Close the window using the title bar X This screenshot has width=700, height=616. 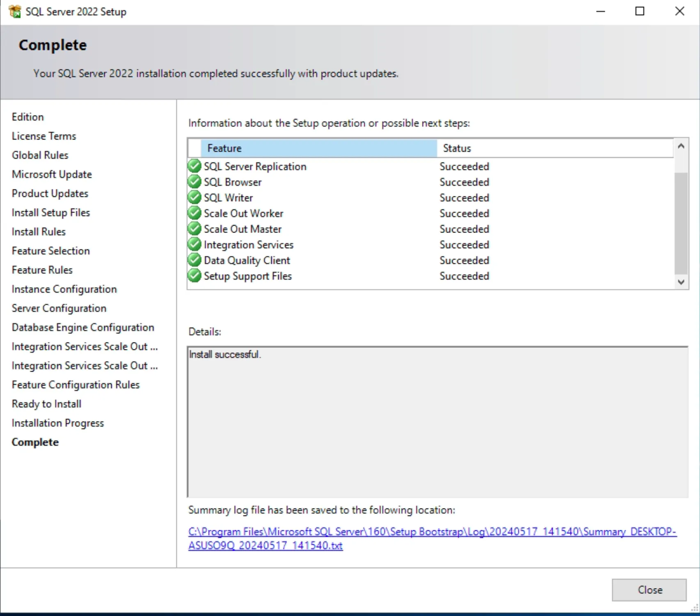679,11
